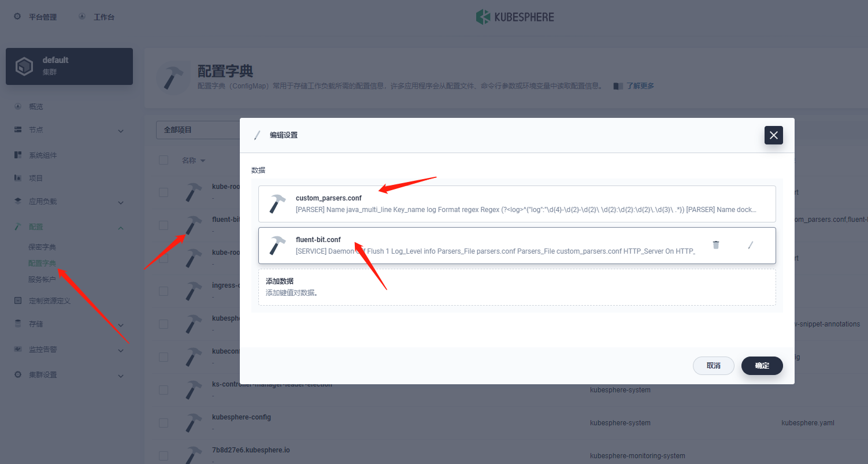This screenshot has width=868, height=464.
Task: Click the 存储 sidebar icon
Action: 18,324
